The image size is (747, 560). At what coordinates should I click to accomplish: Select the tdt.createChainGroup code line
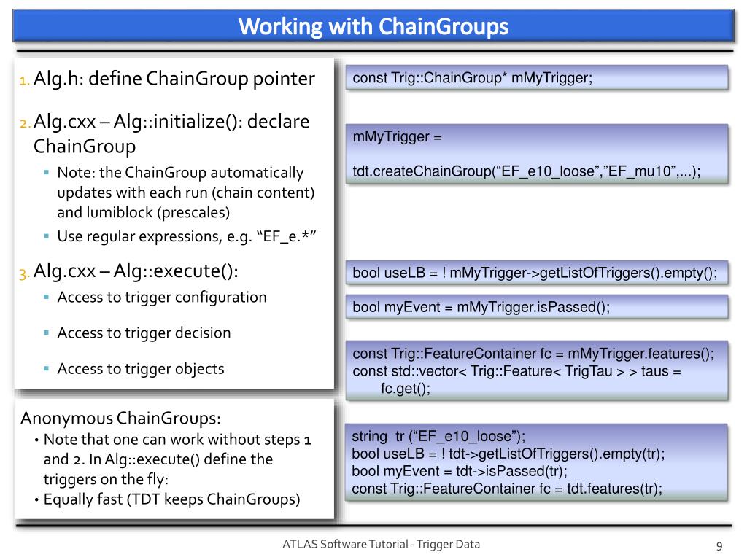(527, 171)
